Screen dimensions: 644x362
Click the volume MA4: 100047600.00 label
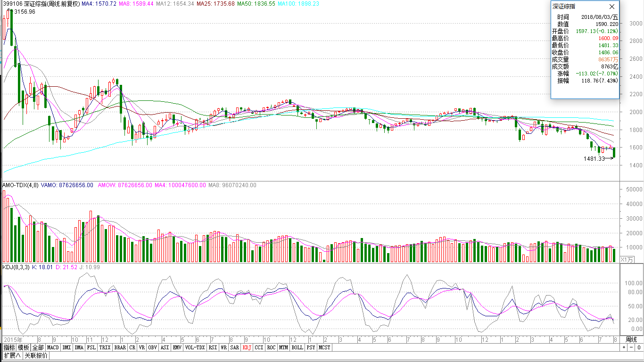pyautogui.click(x=180, y=185)
